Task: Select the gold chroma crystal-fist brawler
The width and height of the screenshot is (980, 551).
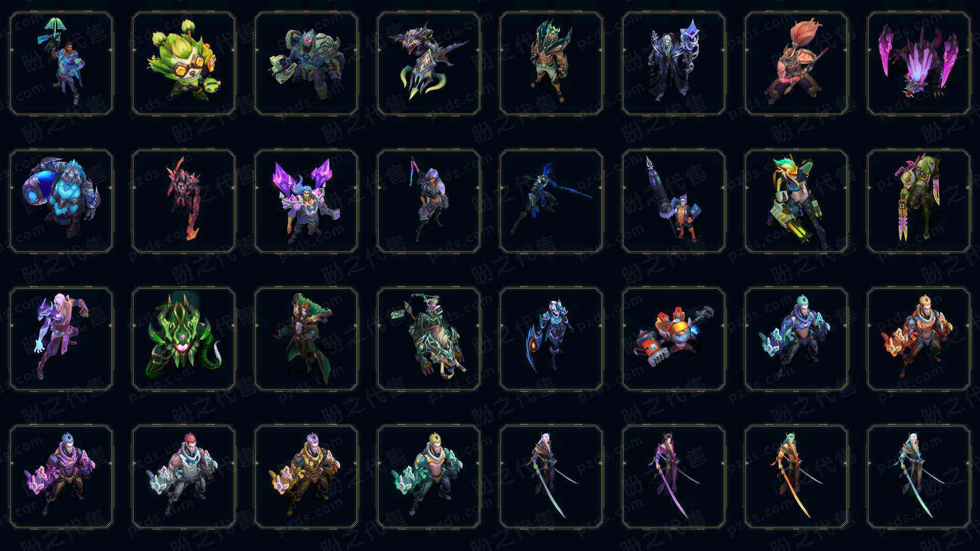Action: click(306, 477)
